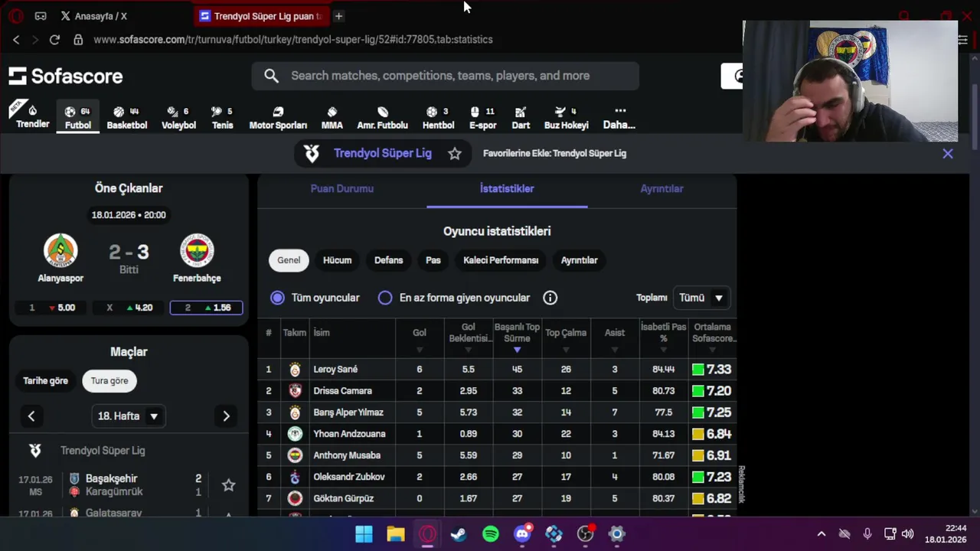
Task: Open Spotify from taskbar
Action: [491, 534]
